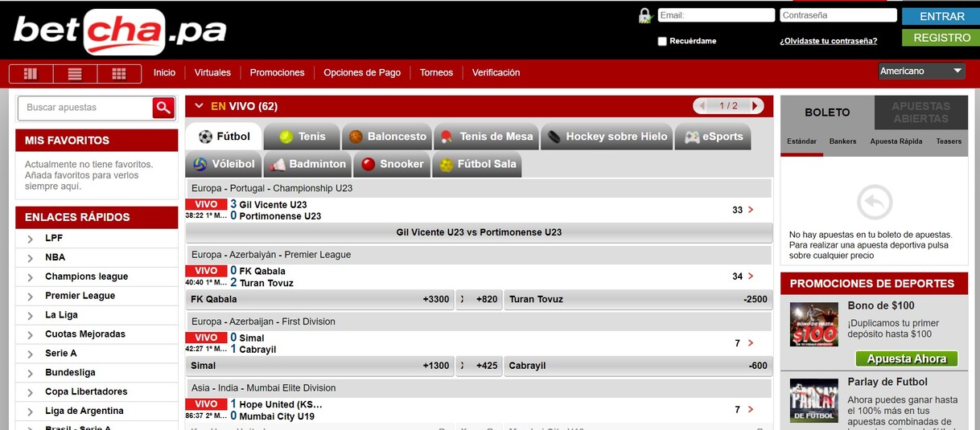Image resolution: width=980 pixels, height=430 pixels.
Task: Click the Parlay de Futbol promo image
Action: 813,400
